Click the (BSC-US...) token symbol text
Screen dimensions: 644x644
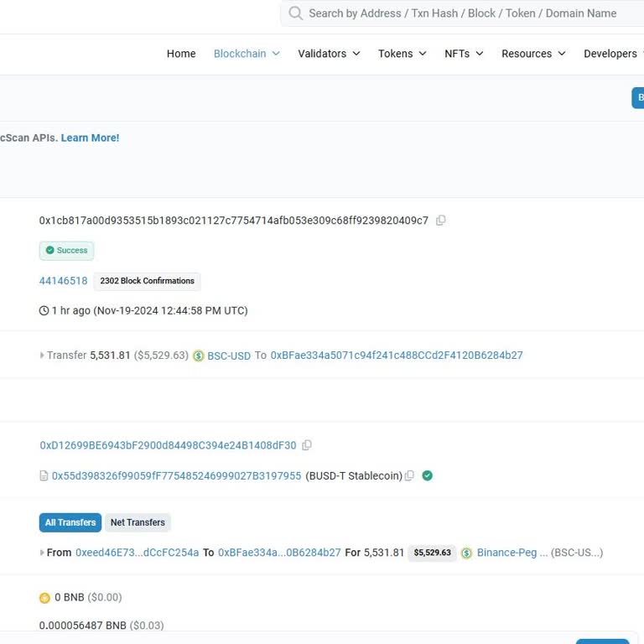click(577, 553)
